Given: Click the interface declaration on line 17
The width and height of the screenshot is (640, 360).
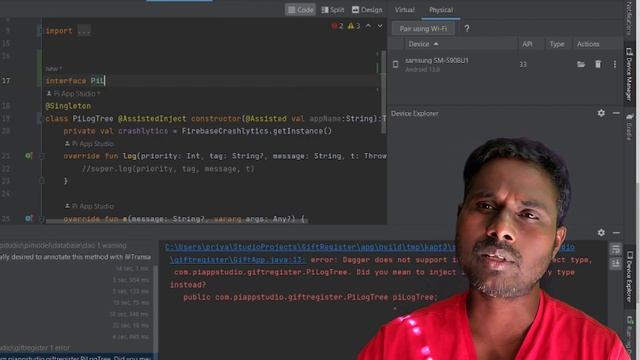Looking at the screenshot, I should [75, 81].
